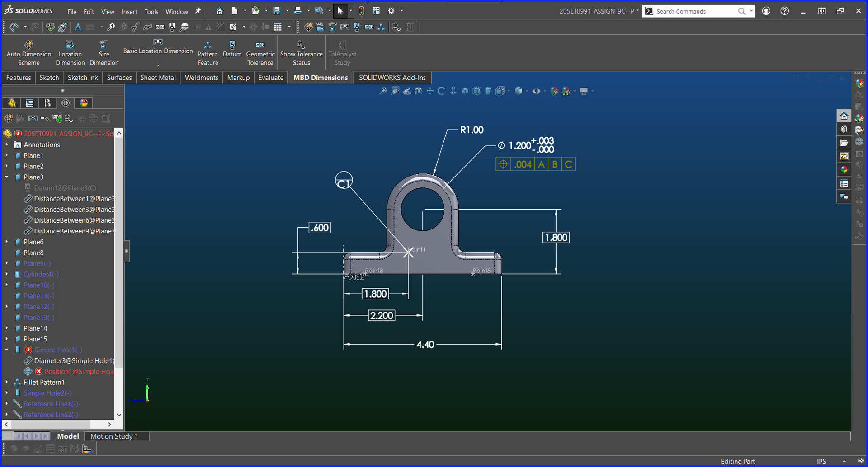868x467 pixels.
Task: Switch to the Sketch tab
Action: coord(49,78)
